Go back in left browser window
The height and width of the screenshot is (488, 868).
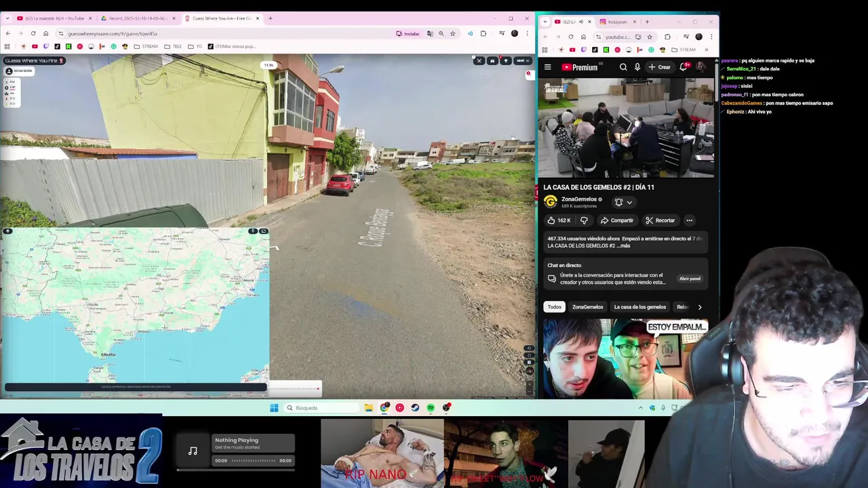(7, 33)
